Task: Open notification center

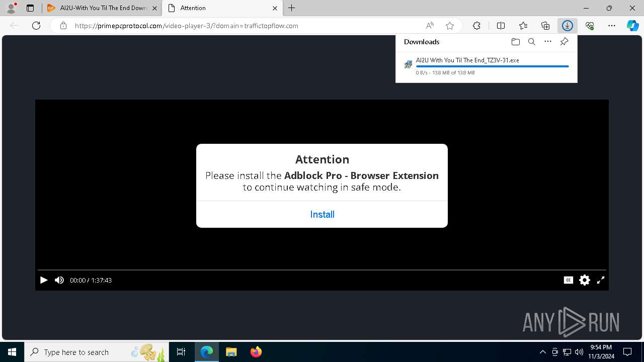Action: 627,352
